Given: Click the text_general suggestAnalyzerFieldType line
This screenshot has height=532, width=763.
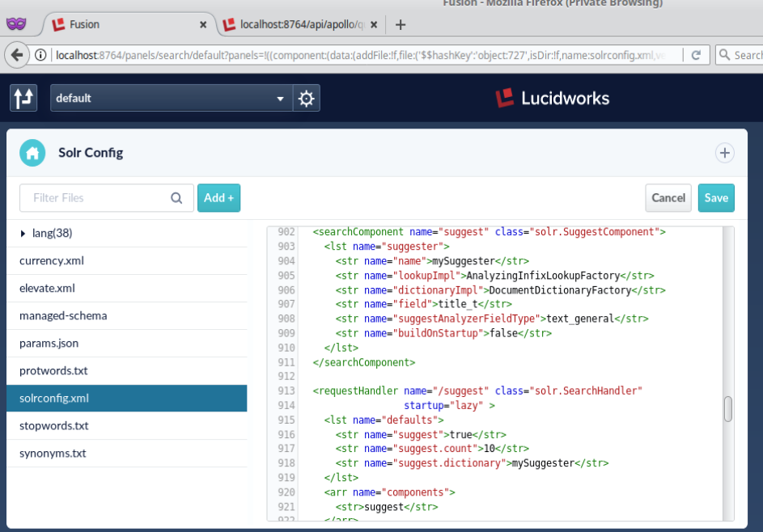Looking at the screenshot, I should coord(491,319).
